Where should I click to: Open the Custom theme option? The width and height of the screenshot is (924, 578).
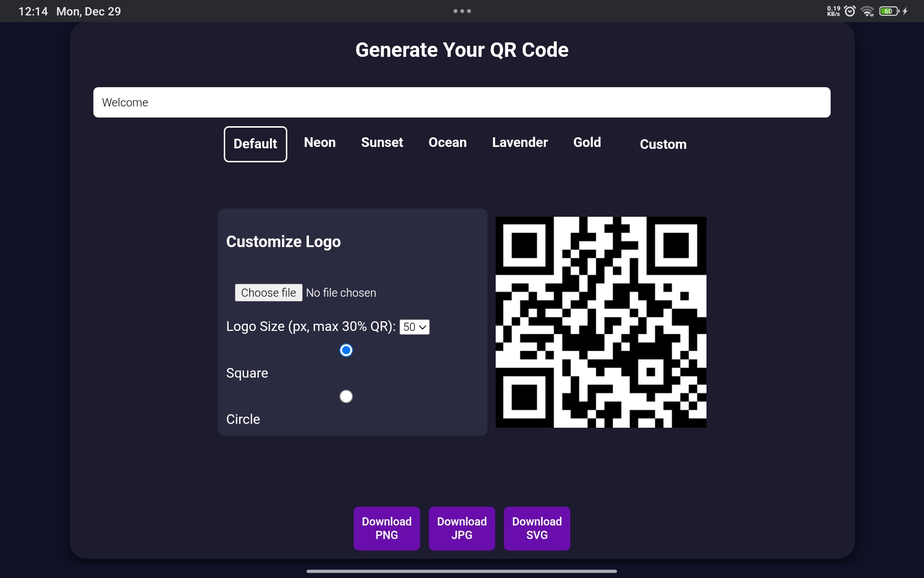(663, 144)
